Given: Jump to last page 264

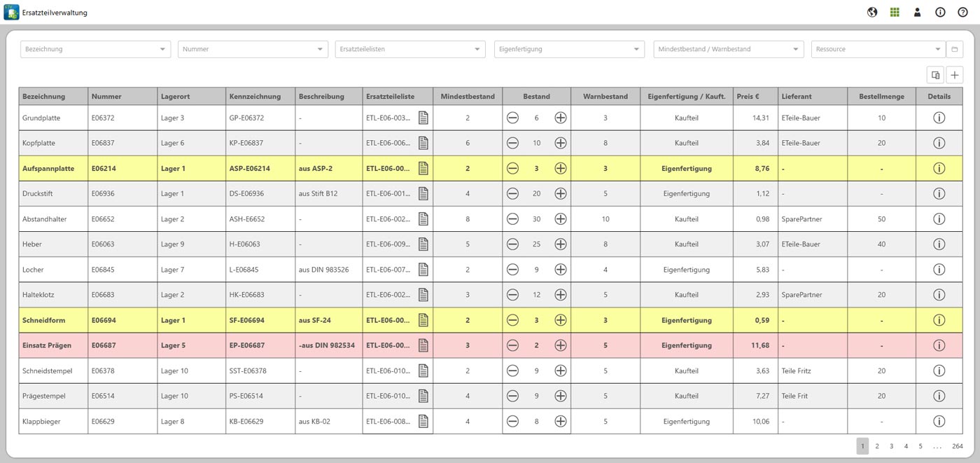Looking at the screenshot, I should click(957, 446).
